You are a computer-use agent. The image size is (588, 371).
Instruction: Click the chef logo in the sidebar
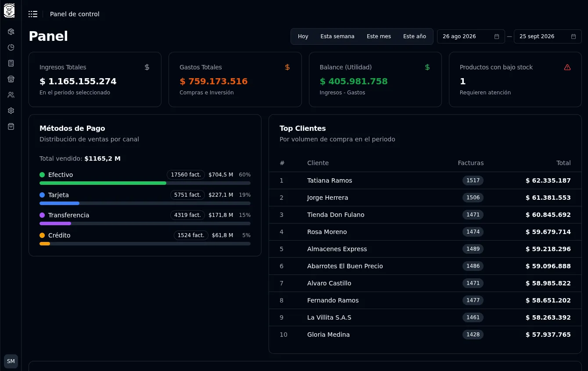pyautogui.click(x=9, y=11)
